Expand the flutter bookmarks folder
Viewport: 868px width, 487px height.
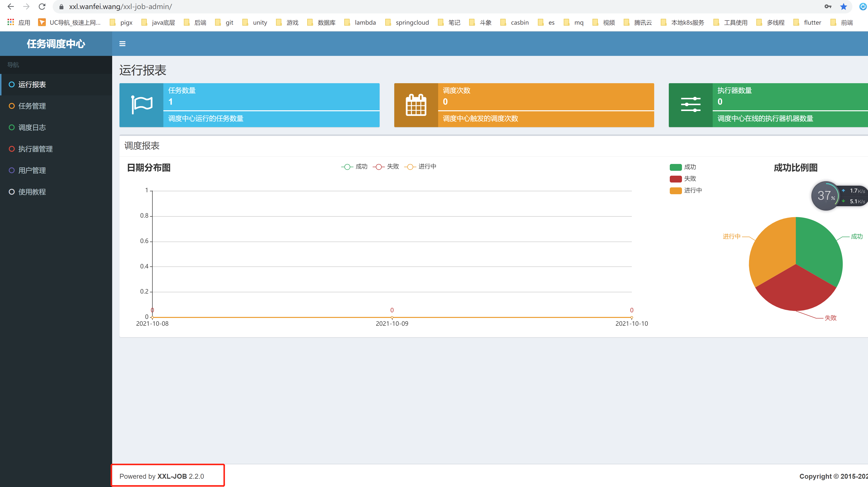(807, 22)
